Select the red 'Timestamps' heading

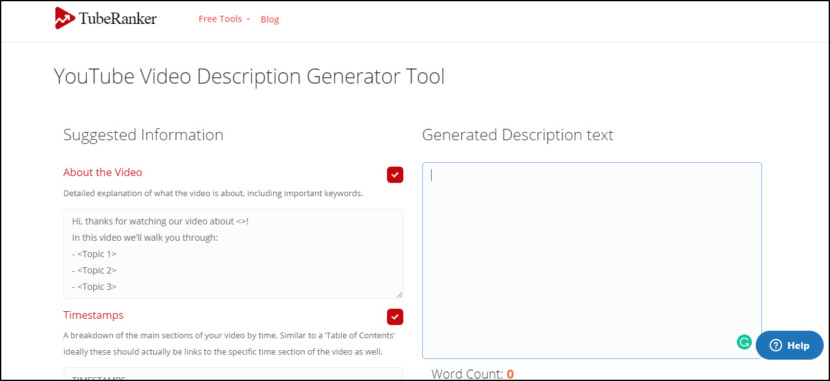(x=93, y=315)
